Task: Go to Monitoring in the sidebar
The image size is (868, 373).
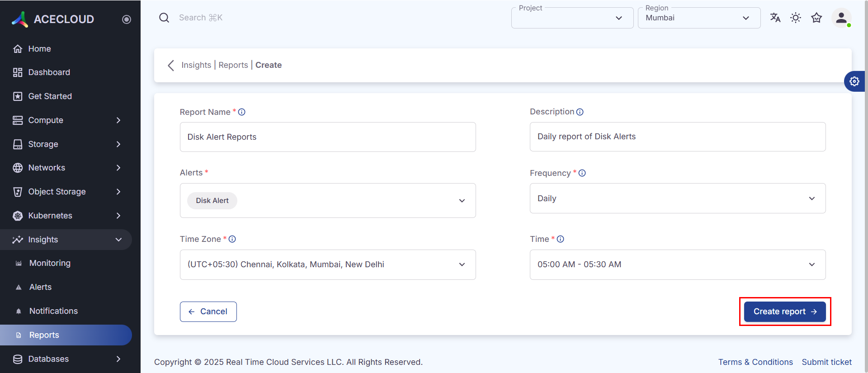Action: [50, 263]
